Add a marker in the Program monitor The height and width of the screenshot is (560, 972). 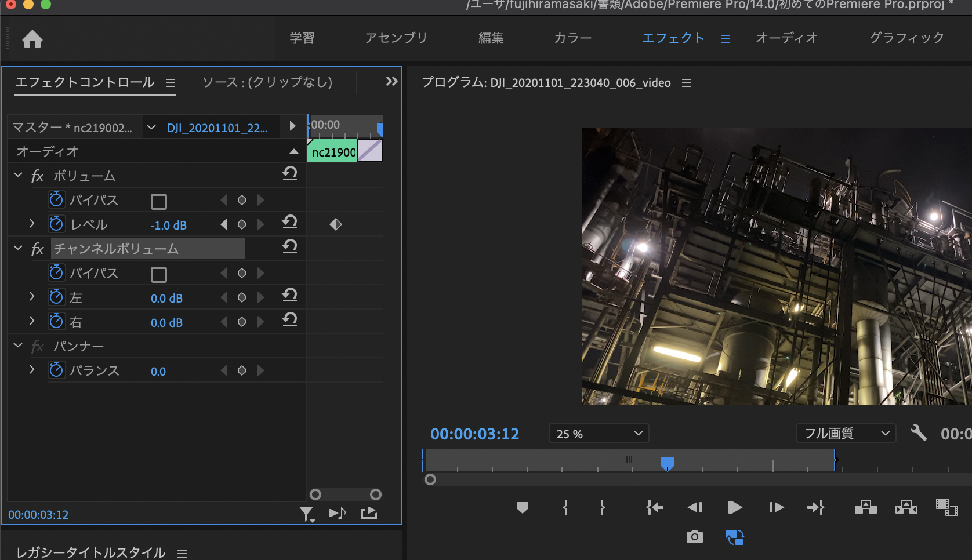(x=523, y=507)
